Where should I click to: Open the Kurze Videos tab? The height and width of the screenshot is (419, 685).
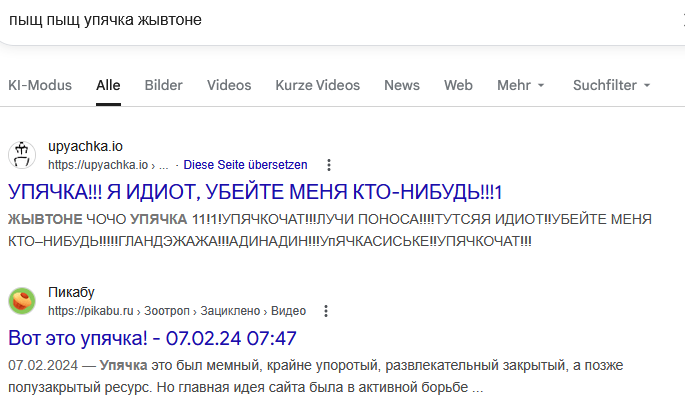[x=318, y=85]
